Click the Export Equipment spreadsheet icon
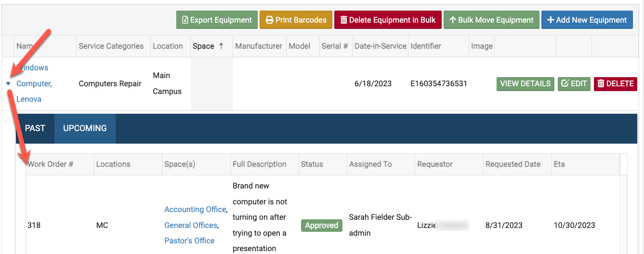Viewport: 644px width, 254px height. (x=185, y=20)
